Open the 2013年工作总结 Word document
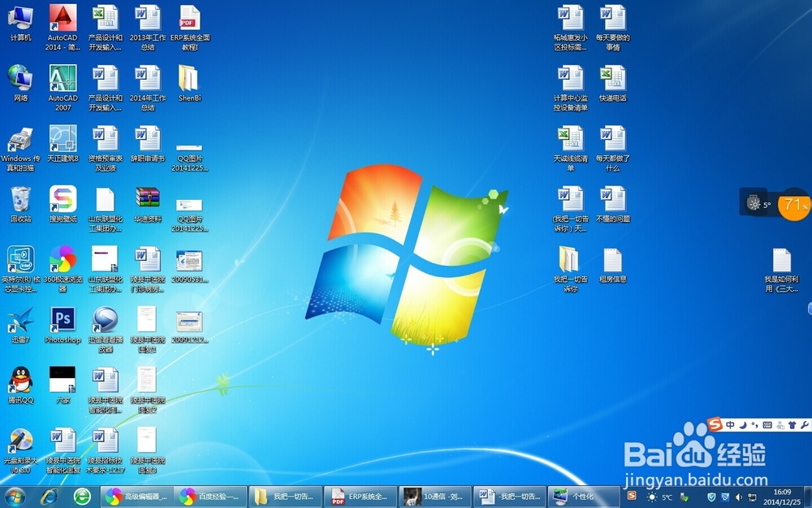The height and width of the screenshot is (508, 812). click(x=148, y=27)
